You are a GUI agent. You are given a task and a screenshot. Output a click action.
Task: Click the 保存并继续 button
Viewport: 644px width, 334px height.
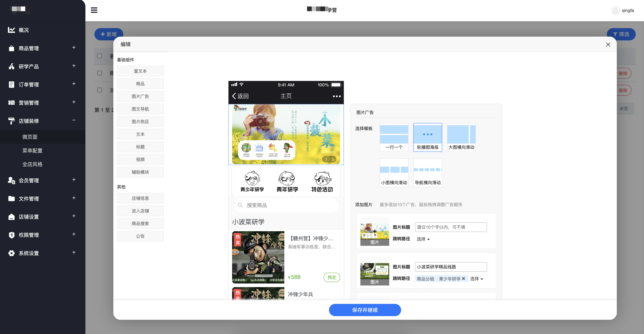click(365, 310)
